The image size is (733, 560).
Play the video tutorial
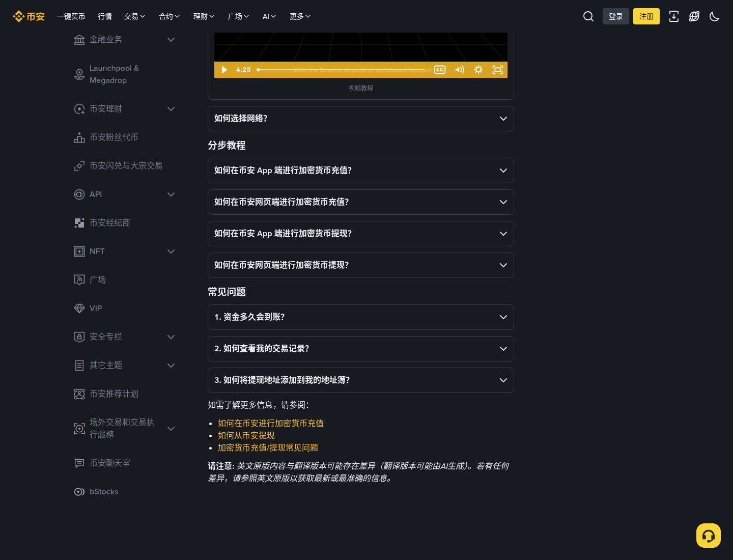[224, 70]
